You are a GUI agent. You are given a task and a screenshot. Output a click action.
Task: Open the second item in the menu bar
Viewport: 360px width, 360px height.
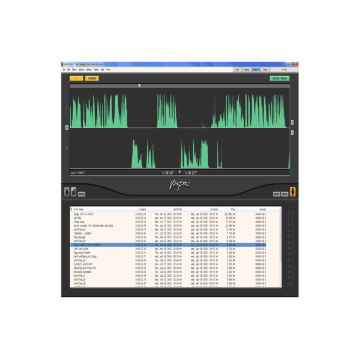point(69,70)
